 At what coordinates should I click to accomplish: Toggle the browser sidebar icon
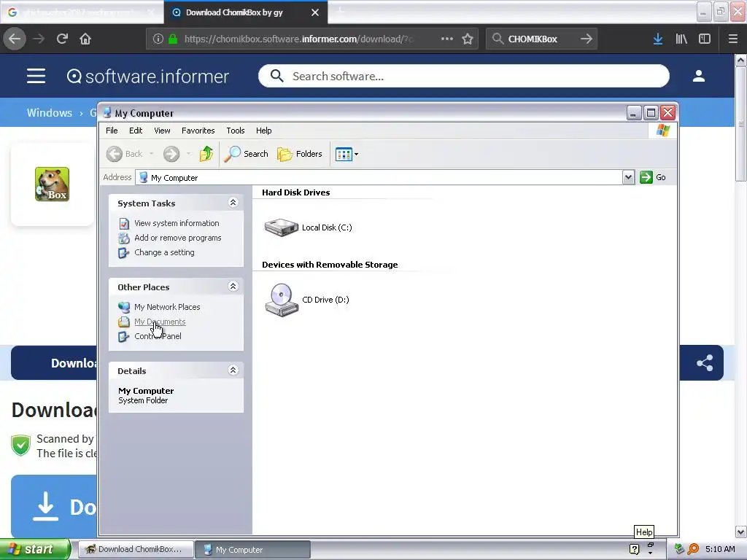[705, 39]
